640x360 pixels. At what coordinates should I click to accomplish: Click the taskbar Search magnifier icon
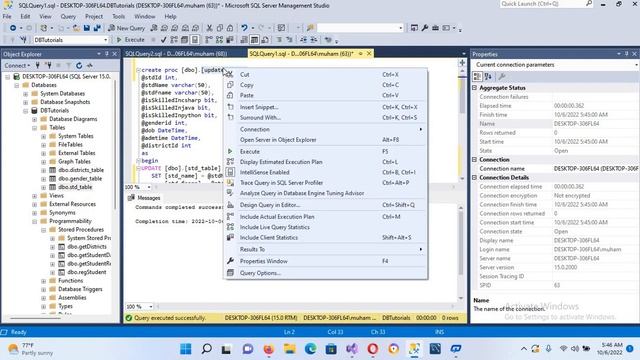point(207,349)
